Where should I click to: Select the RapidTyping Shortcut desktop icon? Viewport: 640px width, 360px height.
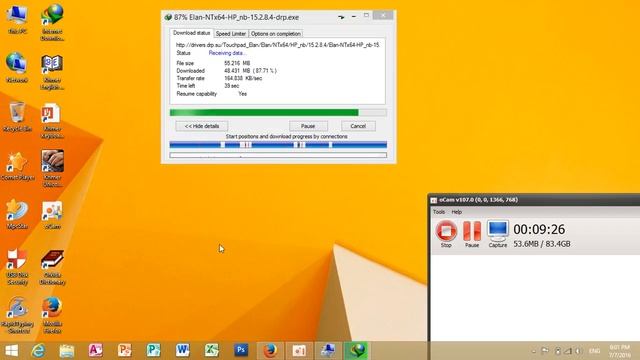[17, 315]
